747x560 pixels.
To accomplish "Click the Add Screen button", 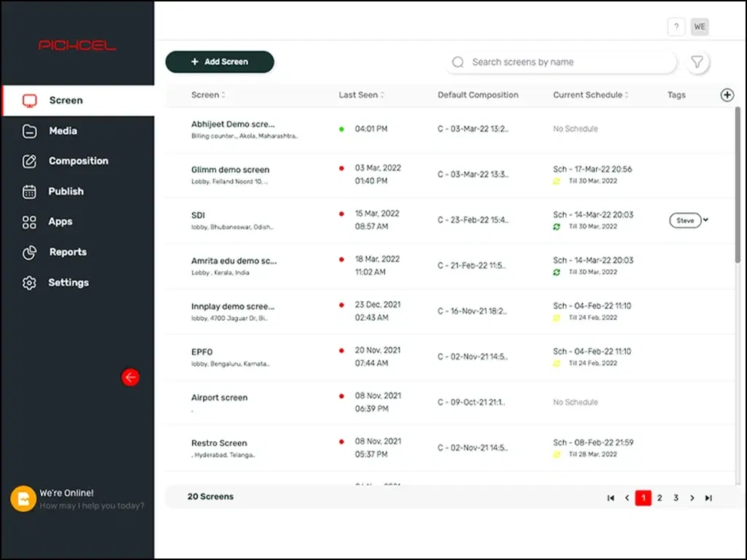I will coord(220,62).
